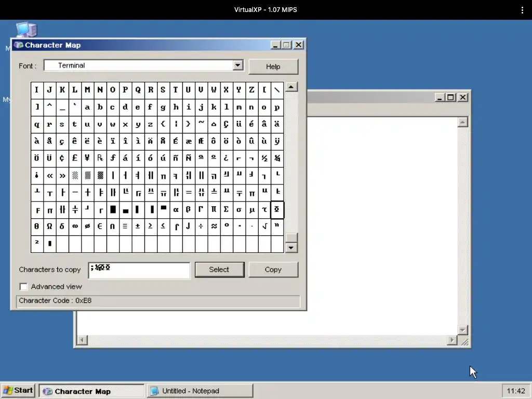
Task: Choose the pi π character cell
Action: click(214, 209)
